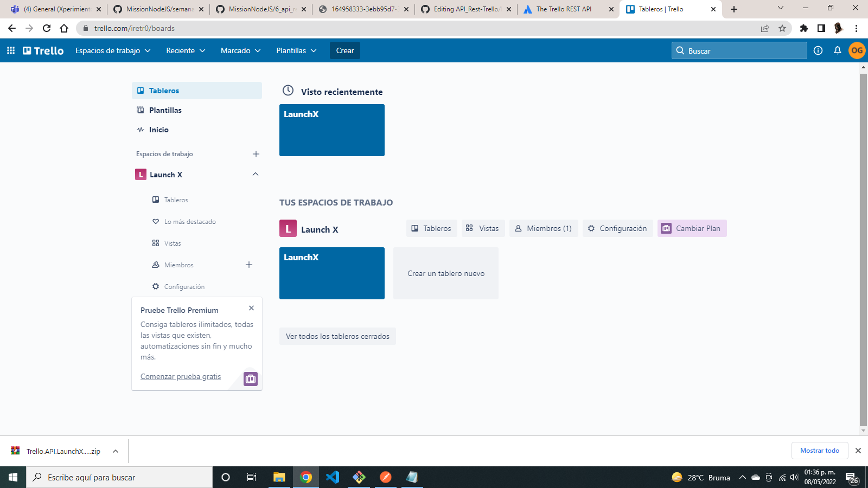This screenshot has height=488, width=868.
Task: Share this page from address bar
Action: pos(765,28)
